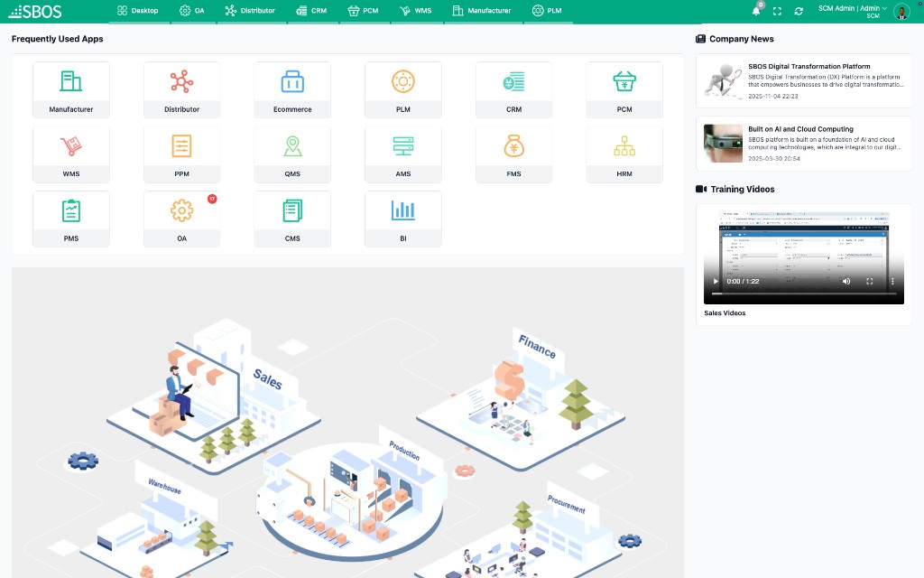924x578 pixels.
Task: Select the Manufacturer top tab
Action: [482, 11]
